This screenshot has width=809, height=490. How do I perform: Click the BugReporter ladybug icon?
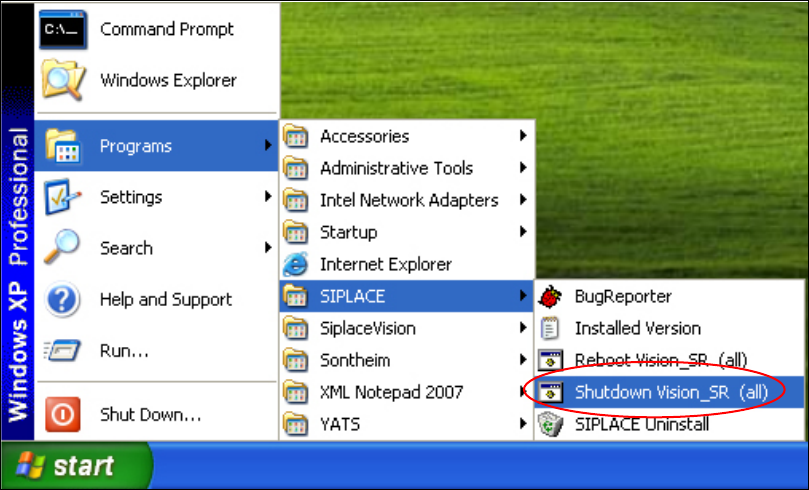(x=550, y=297)
